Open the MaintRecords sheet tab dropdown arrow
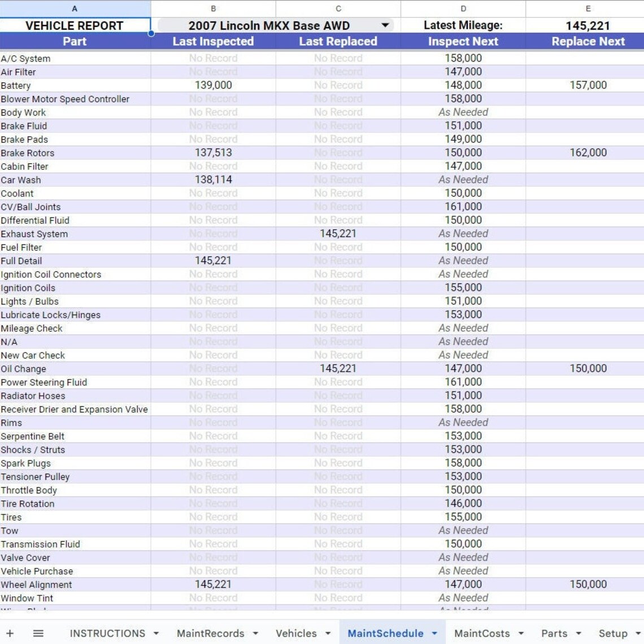The image size is (644, 644). click(256, 633)
